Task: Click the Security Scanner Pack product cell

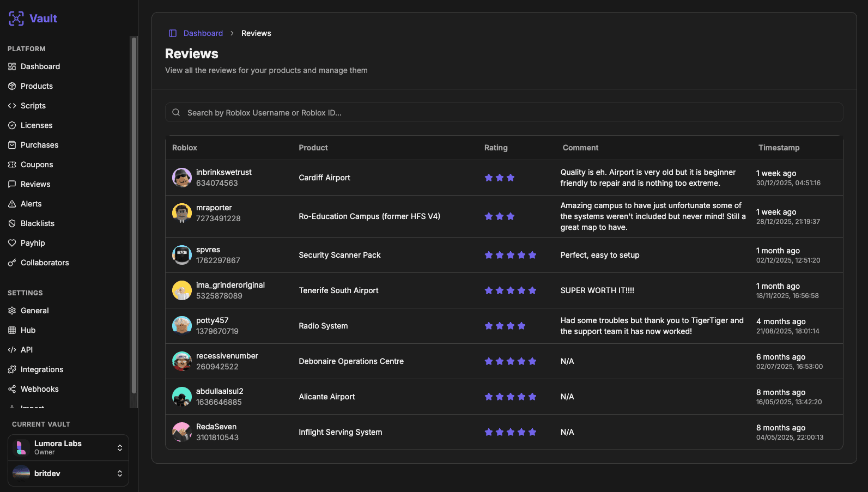Action: pos(339,255)
